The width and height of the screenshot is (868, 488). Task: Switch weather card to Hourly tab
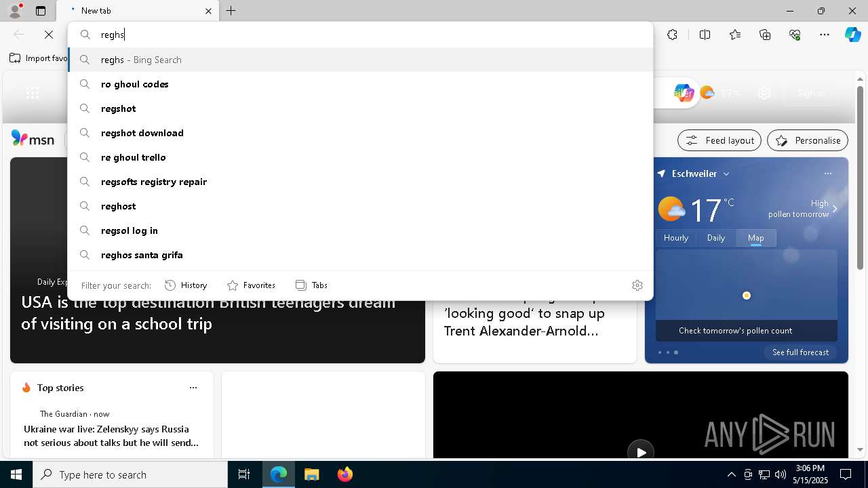click(676, 238)
